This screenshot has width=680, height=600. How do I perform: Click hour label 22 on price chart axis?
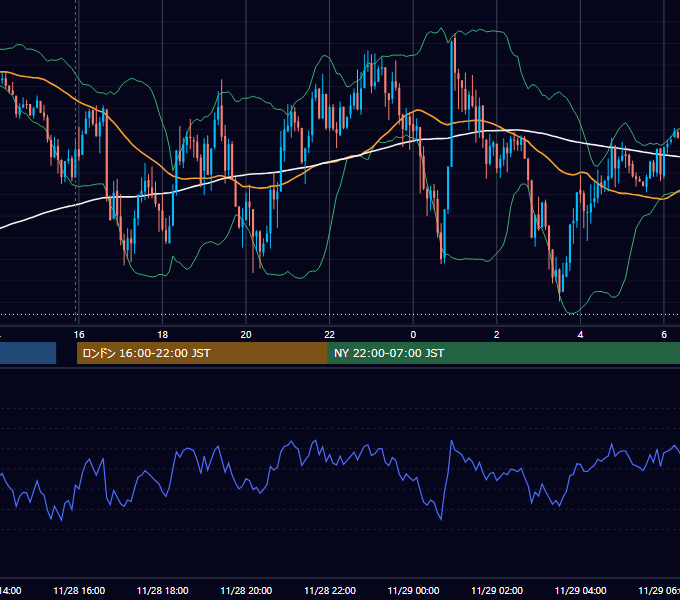click(x=330, y=334)
